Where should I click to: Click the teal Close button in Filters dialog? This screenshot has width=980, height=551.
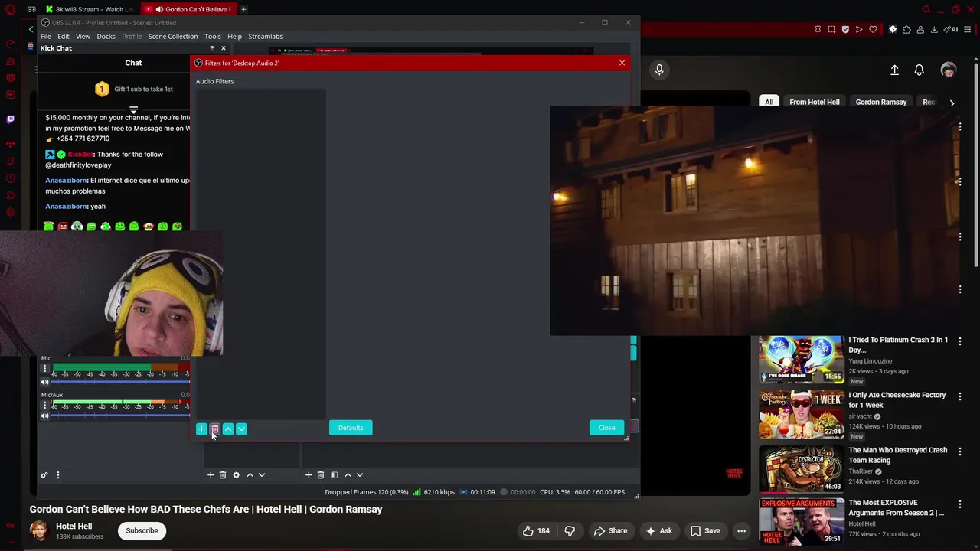pyautogui.click(x=606, y=428)
